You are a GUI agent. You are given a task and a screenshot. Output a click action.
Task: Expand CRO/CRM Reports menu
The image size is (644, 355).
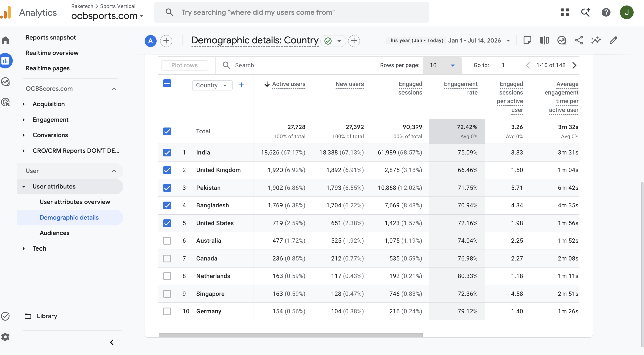[24, 151]
